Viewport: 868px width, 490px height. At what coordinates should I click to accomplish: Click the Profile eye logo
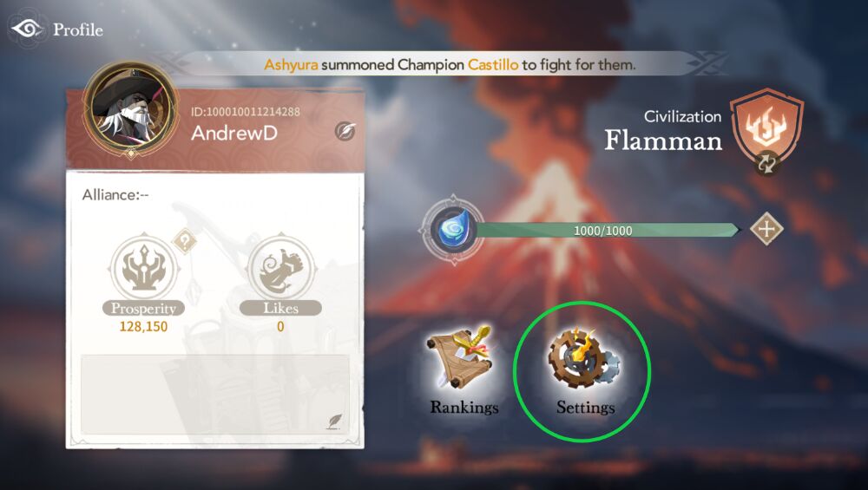(26, 29)
